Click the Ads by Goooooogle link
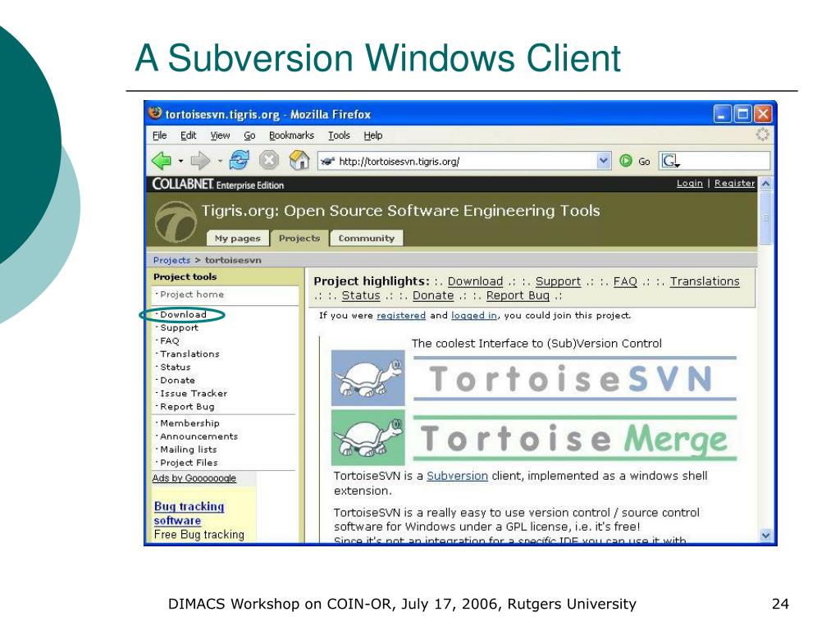The image size is (840, 630). pos(194,478)
